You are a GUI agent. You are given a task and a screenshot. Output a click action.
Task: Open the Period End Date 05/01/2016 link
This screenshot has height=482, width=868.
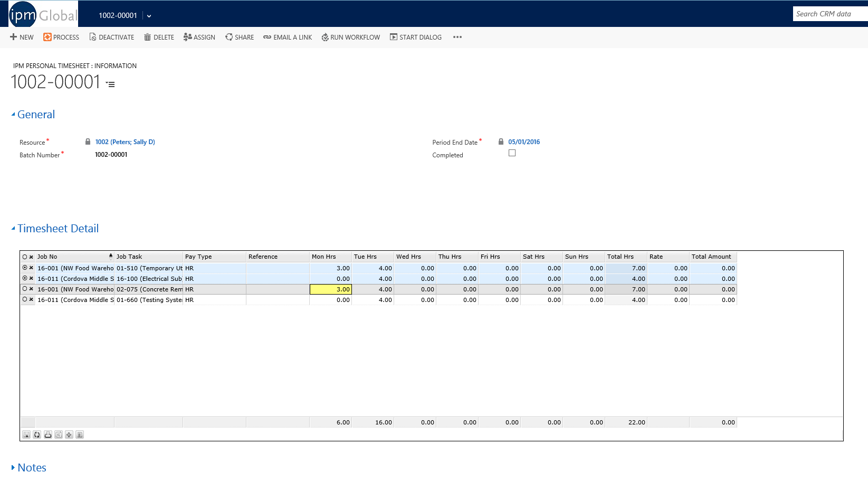click(523, 141)
